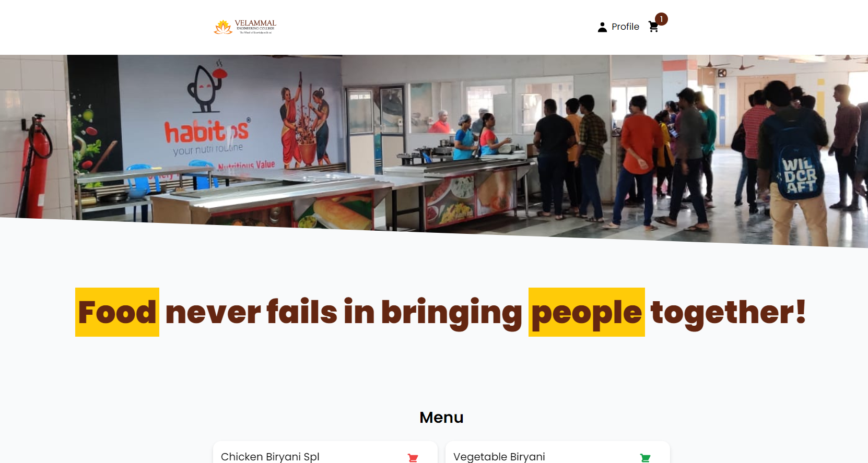
Task: Add Chicken Biryani Spl via red cart icon
Action: (x=413, y=458)
